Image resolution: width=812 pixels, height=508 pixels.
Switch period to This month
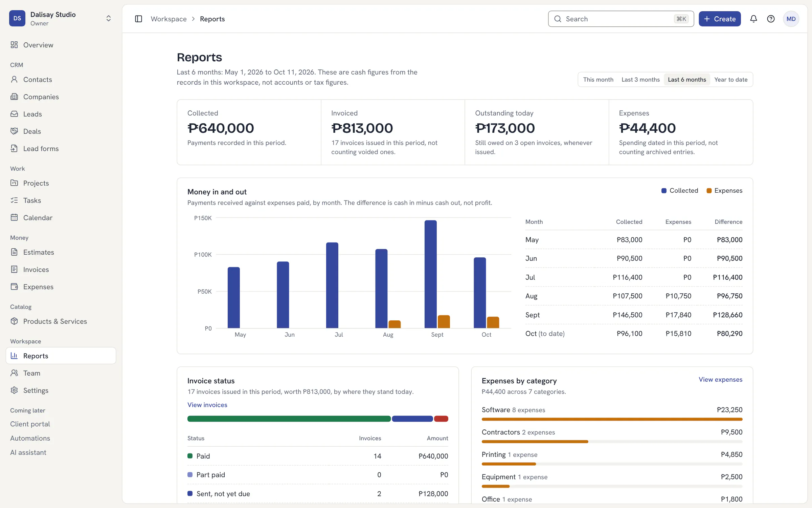coord(598,80)
